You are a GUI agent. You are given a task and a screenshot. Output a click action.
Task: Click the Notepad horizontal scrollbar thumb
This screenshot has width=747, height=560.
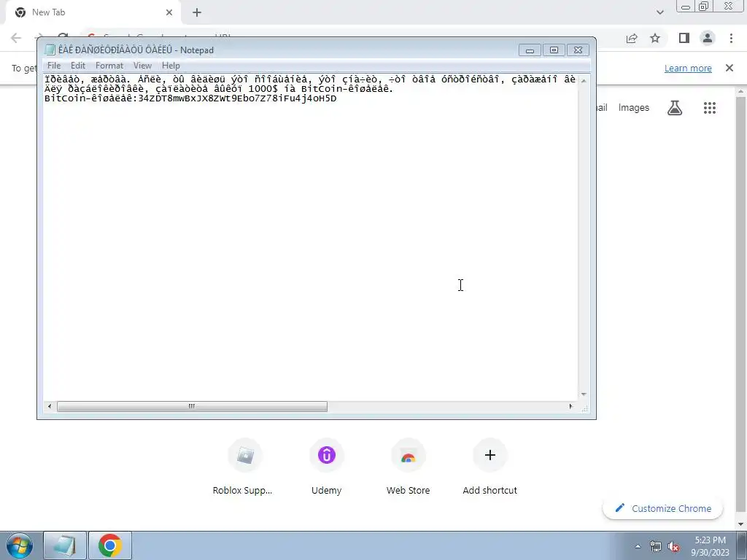[192, 406]
